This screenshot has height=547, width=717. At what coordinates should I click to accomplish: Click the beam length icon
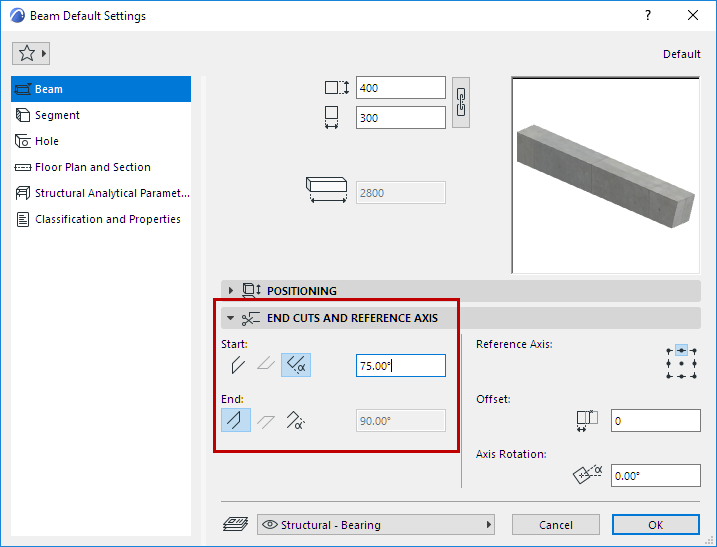pyautogui.click(x=326, y=190)
